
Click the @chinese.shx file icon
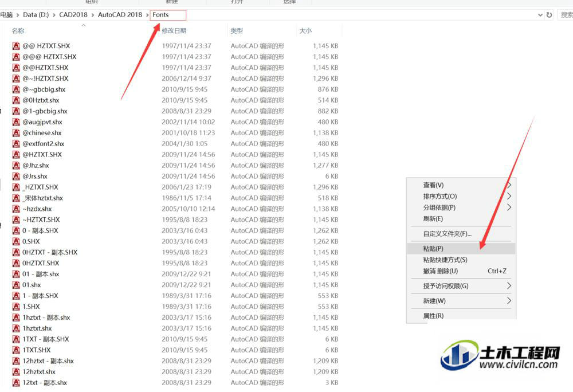[x=16, y=133]
